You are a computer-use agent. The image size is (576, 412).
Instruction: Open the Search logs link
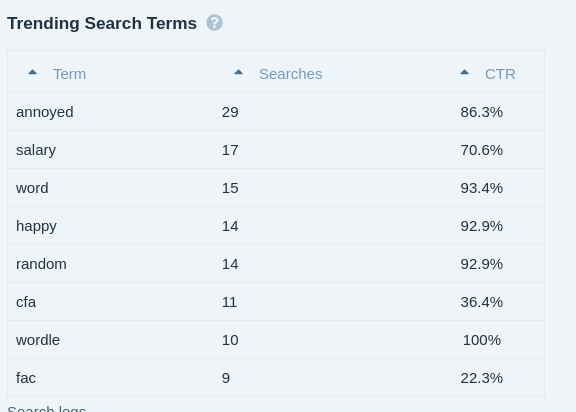(46, 409)
